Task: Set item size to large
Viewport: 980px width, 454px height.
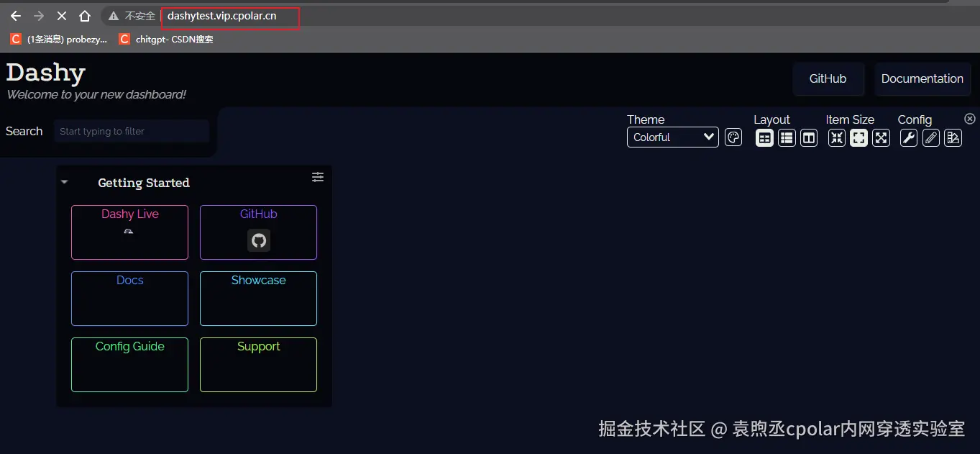Action: [881, 137]
